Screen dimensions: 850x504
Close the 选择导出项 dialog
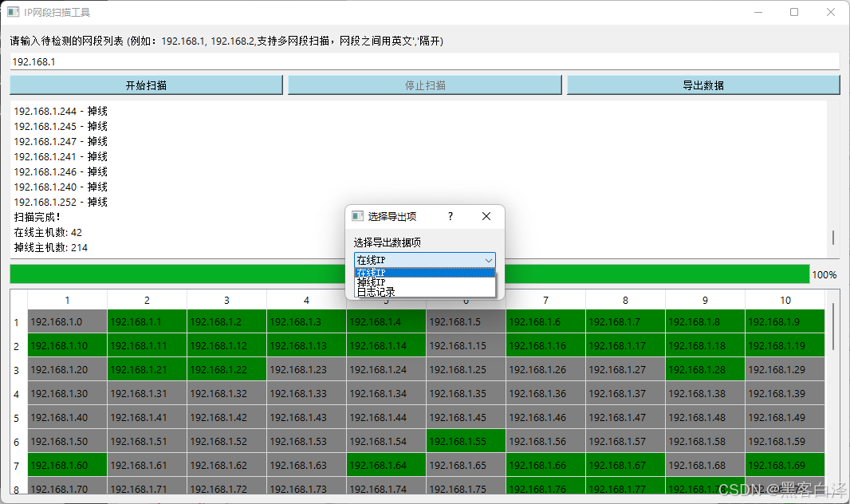(x=486, y=216)
